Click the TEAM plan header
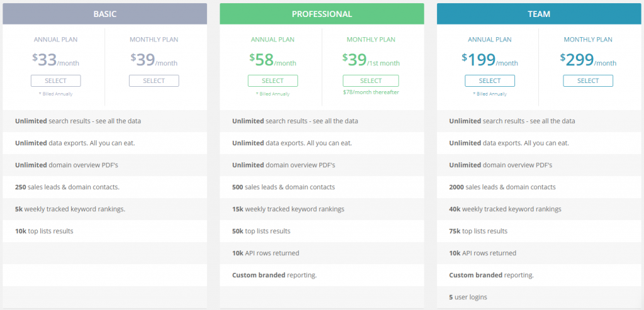Viewport: 644px width, 310px height. point(539,14)
